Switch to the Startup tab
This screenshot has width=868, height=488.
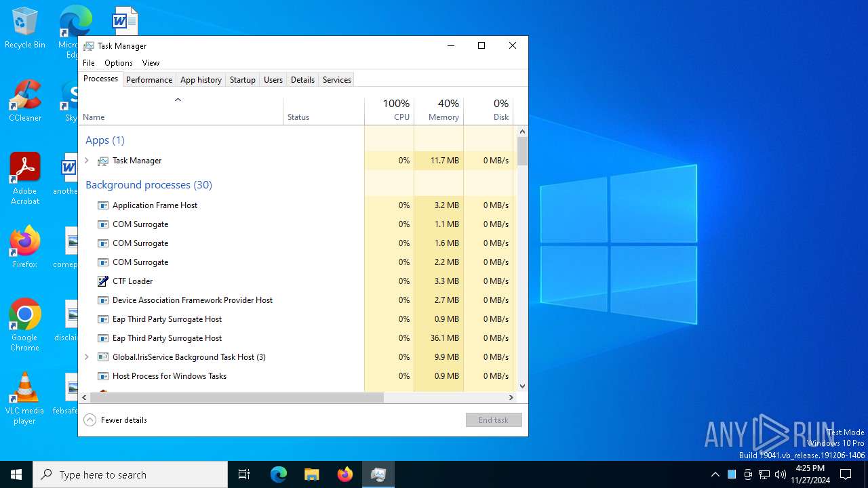[x=242, y=80]
